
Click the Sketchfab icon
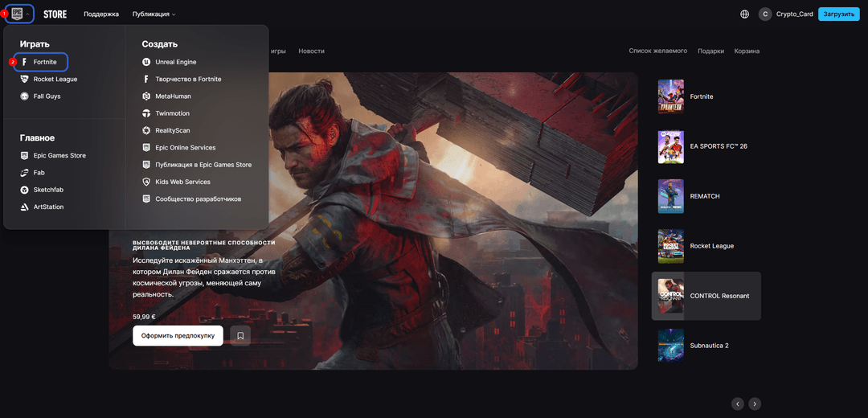click(24, 190)
